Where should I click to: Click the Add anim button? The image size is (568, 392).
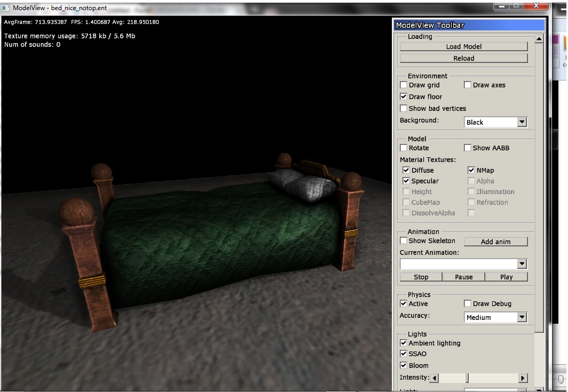495,242
